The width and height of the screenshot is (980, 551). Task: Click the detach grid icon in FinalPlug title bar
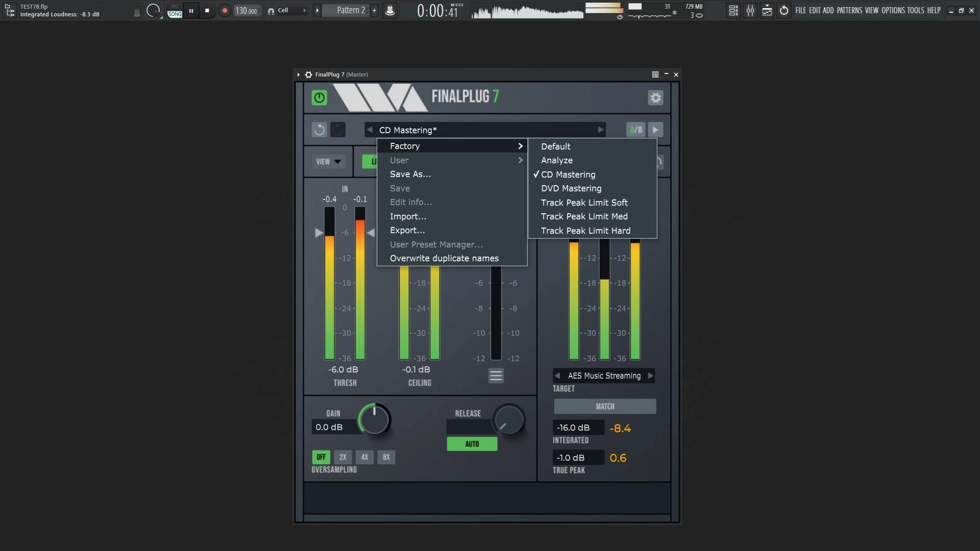point(655,74)
